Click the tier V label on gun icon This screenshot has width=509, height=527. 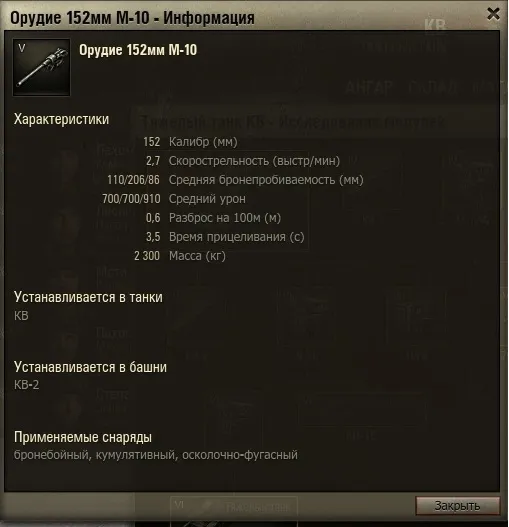coord(22,48)
